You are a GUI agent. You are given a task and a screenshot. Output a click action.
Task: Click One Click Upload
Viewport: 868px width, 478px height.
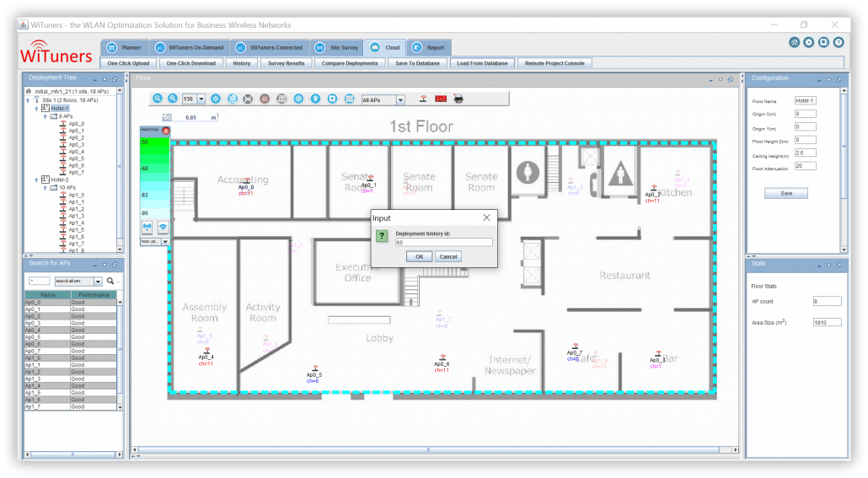(x=128, y=63)
